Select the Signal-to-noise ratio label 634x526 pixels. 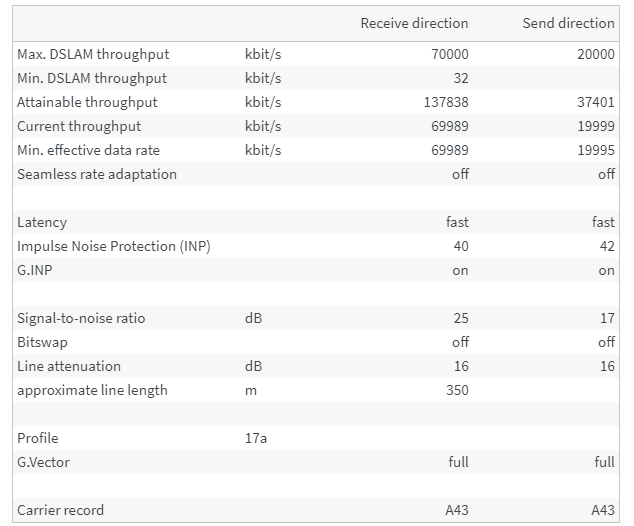click(x=81, y=318)
